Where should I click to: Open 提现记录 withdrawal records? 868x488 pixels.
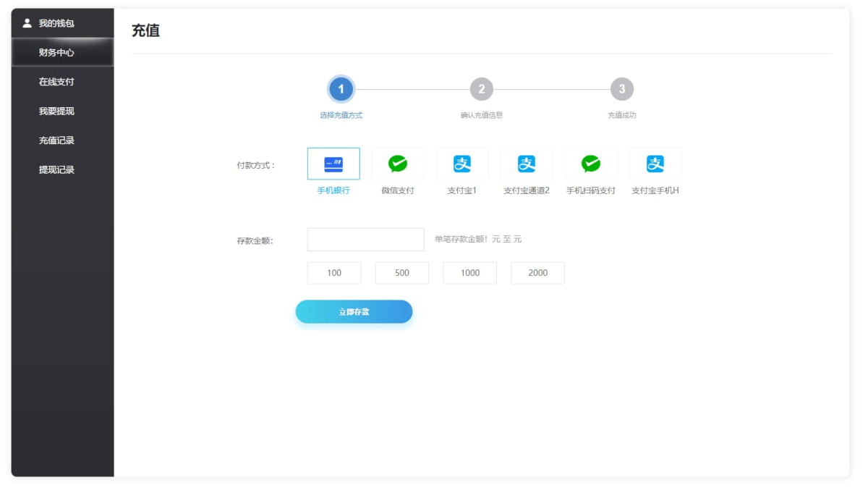click(56, 170)
